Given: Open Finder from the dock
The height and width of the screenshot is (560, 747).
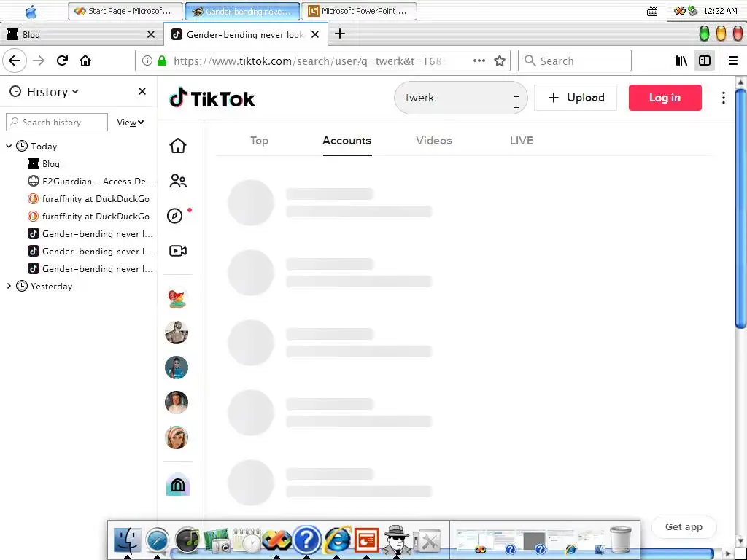Looking at the screenshot, I should pyautogui.click(x=127, y=540).
